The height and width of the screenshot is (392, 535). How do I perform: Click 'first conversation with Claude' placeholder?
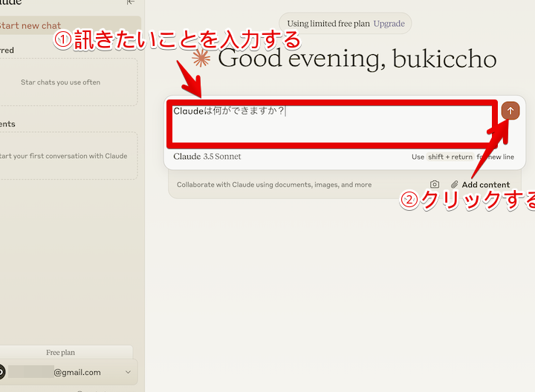[x=63, y=156]
